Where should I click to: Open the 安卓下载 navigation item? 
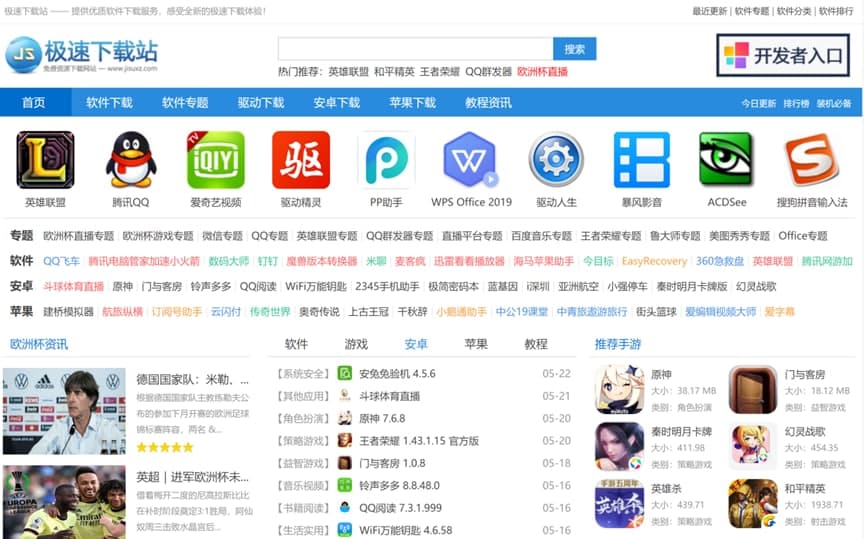[336, 103]
